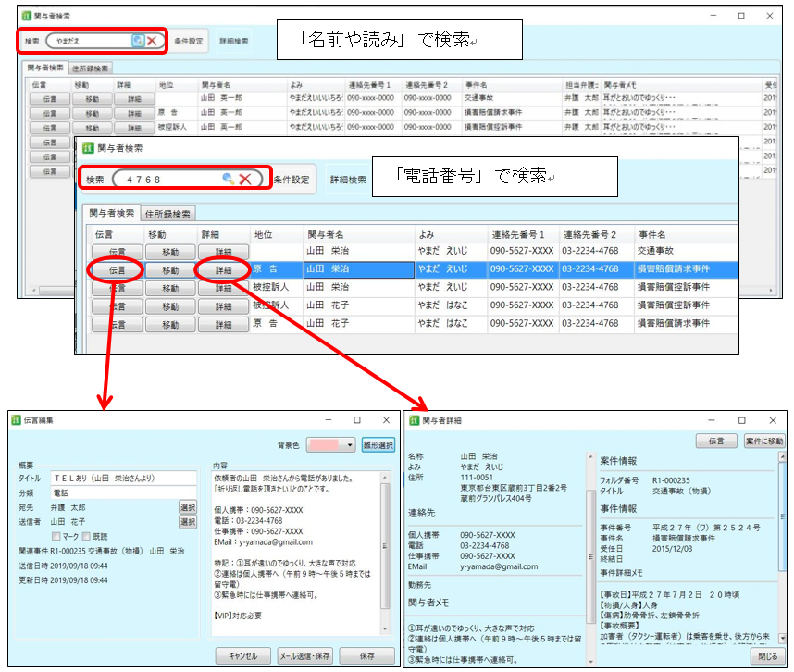
Task: Click 伝言 button in the highlighted 原告 山田栄治 row
Action: point(118,270)
